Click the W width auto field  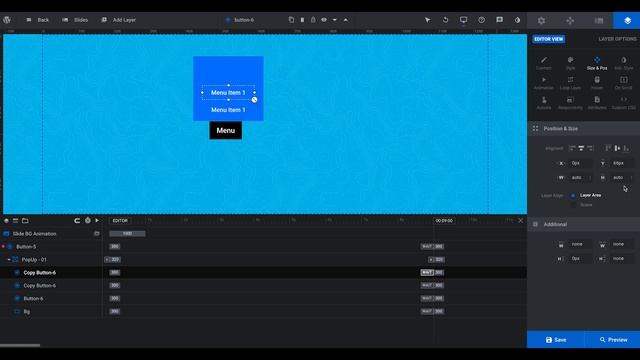(x=580, y=178)
